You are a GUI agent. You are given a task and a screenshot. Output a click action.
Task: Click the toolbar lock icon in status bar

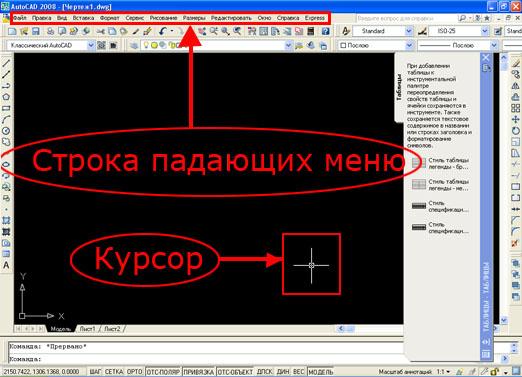click(495, 371)
